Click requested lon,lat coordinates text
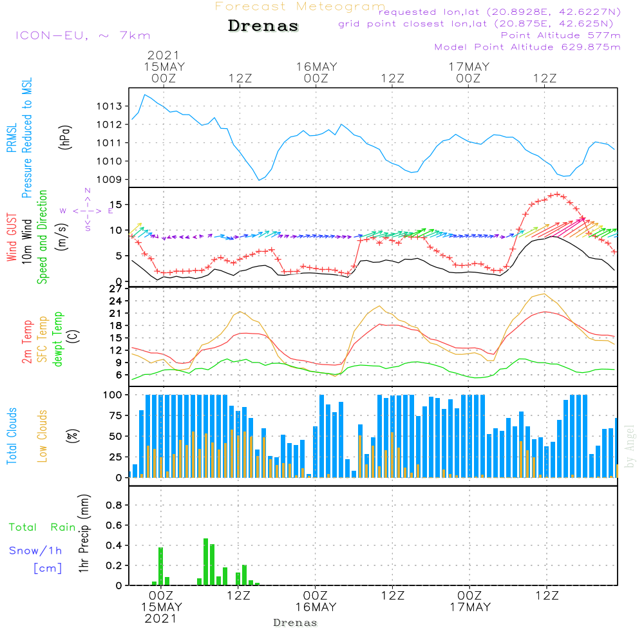644x644 pixels. (500, 12)
